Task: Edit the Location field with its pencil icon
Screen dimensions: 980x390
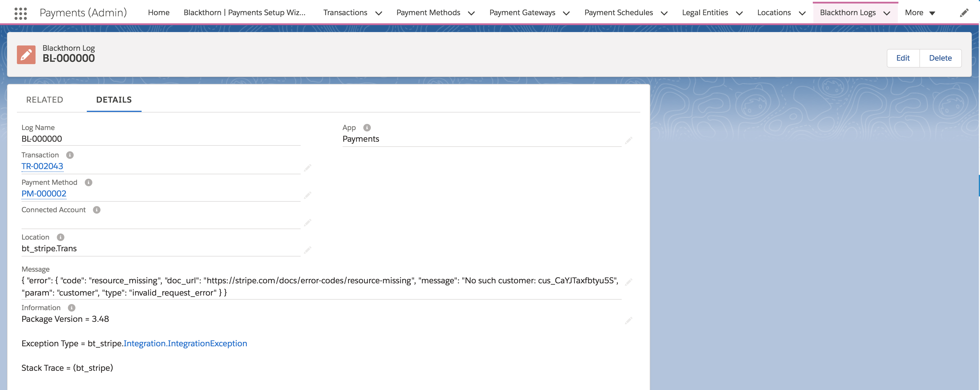Action: point(307,250)
